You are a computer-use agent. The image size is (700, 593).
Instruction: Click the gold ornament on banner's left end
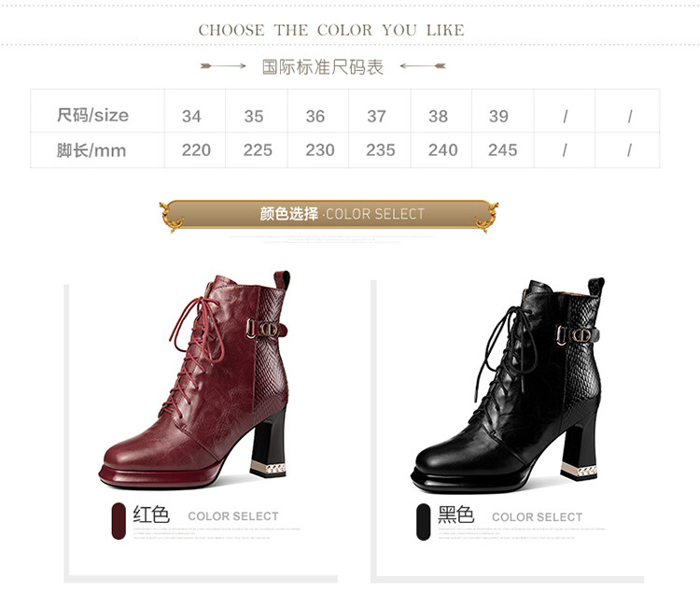click(x=172, y=218)
